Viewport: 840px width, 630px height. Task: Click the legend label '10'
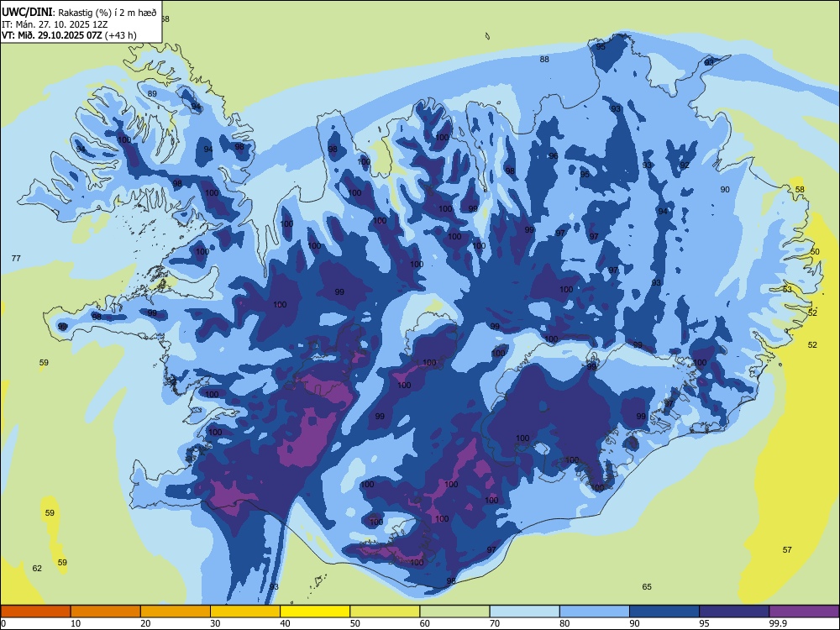point(76,623)
